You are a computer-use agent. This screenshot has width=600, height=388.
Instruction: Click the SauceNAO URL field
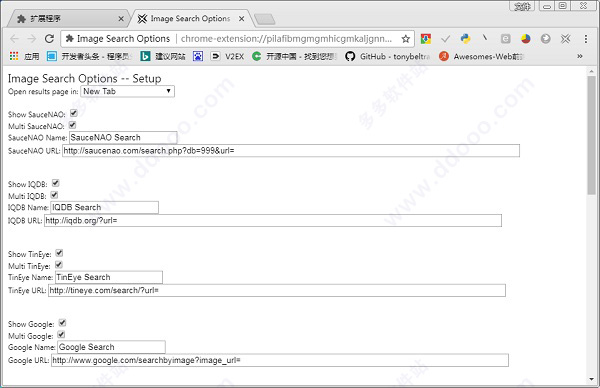pos(291,151)
